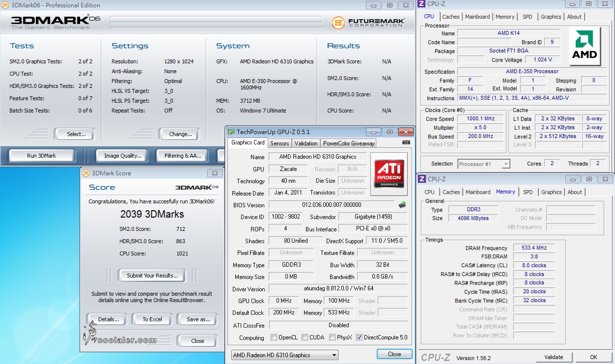Click the GPU-Z title bar icon
The width and height of the screenshot is (615, 364).
coord(231,132)
